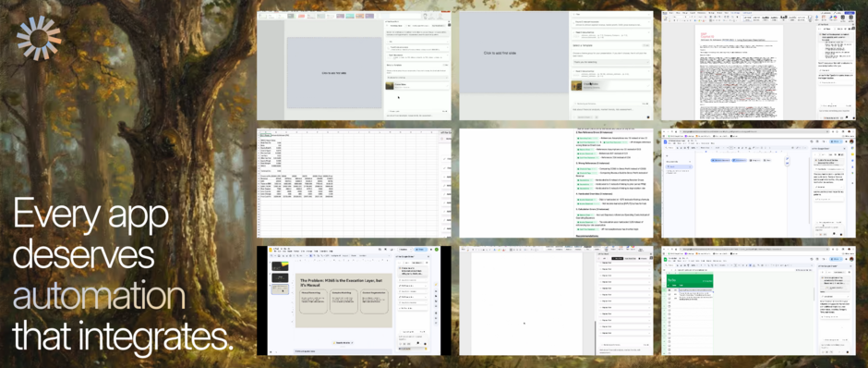Click the 'Content Fragmentation' card on the slide
Viewport: 868px width, 368px height.
pos(375,301)
